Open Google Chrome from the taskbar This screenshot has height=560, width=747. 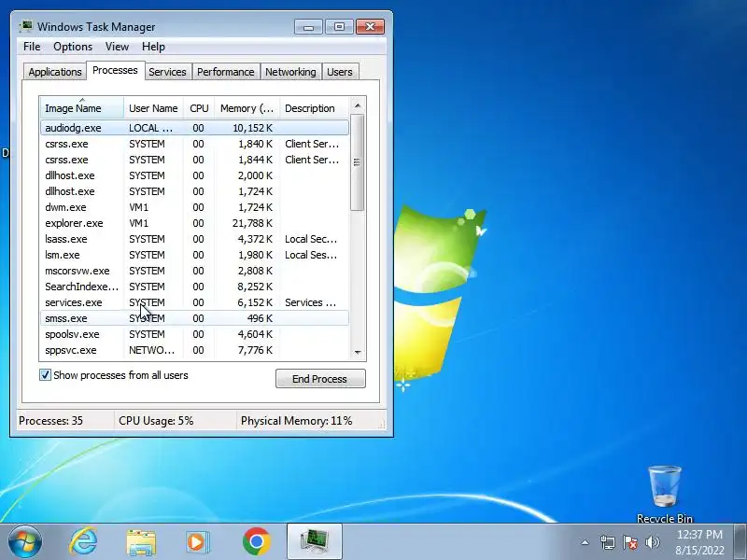(x=256, y=542)
